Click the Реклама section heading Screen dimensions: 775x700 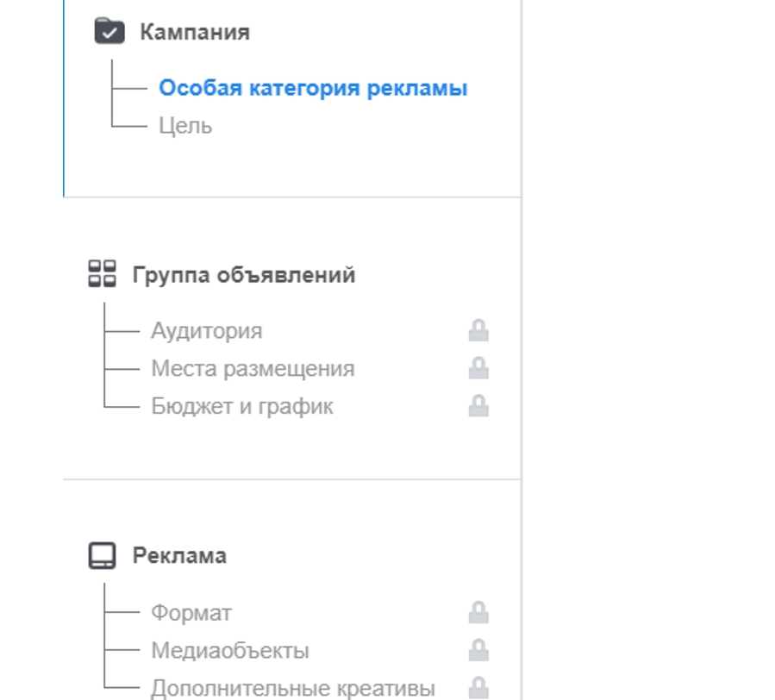pos(179,555)
